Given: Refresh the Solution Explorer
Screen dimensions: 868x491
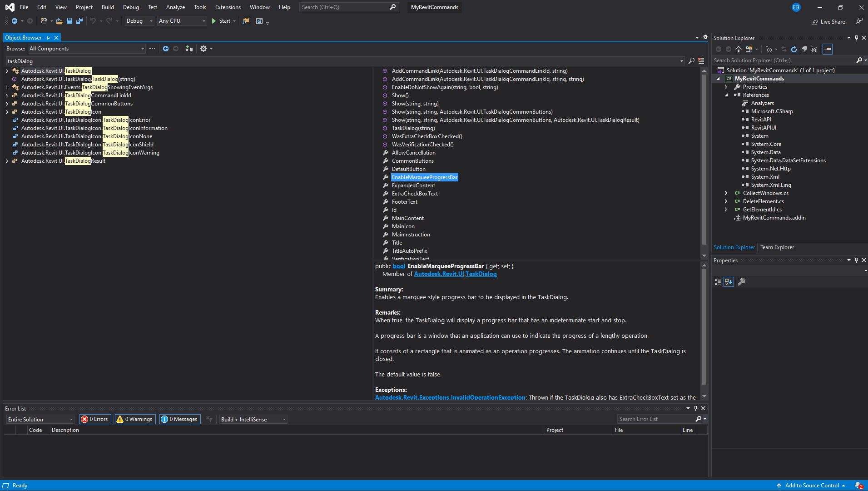Looking at the screenshot, I should (794, 49).
